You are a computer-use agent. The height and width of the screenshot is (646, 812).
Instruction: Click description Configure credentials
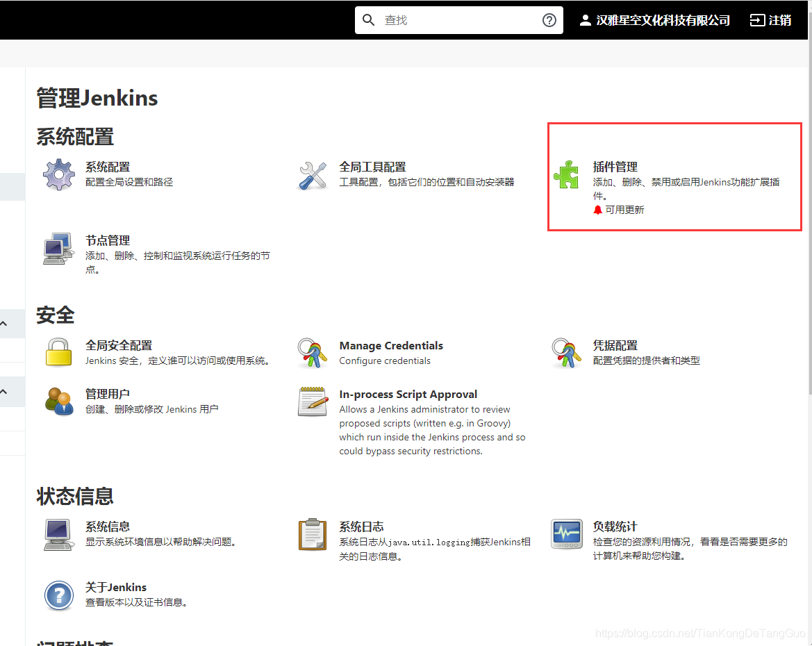(x=385, y=361)
